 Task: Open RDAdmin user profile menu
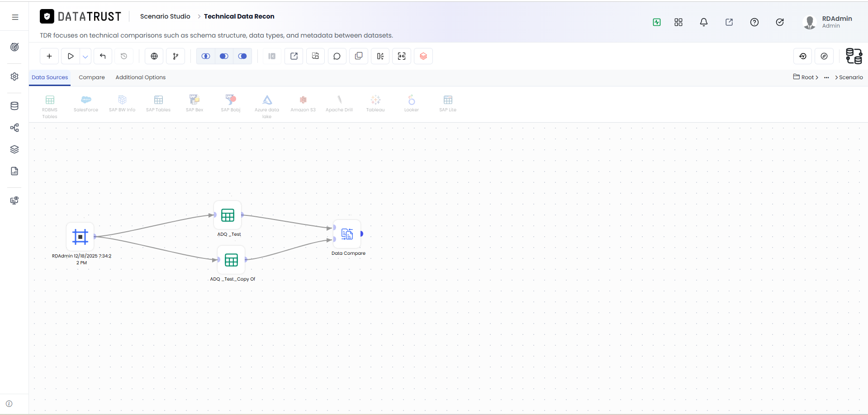828,22
